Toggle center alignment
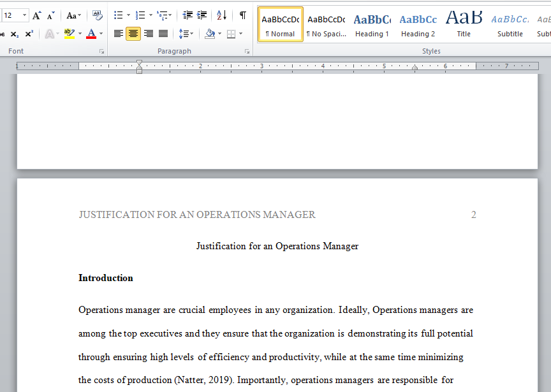Screen dimensions: 551x392 click(x=133, y=34)
